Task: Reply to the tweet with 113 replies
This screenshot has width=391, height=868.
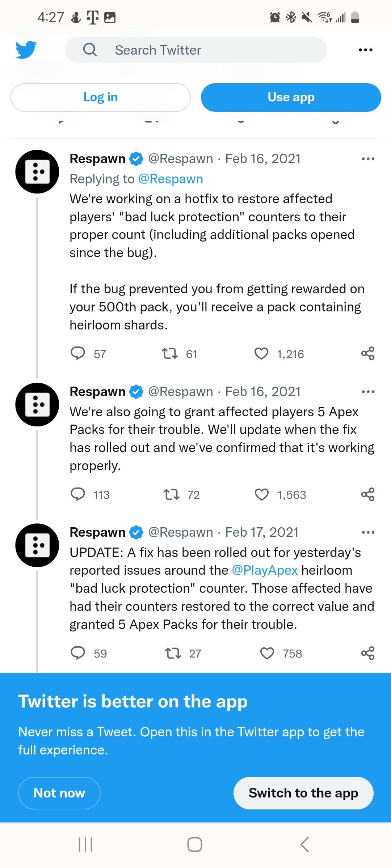Action: tap(78, 494)
